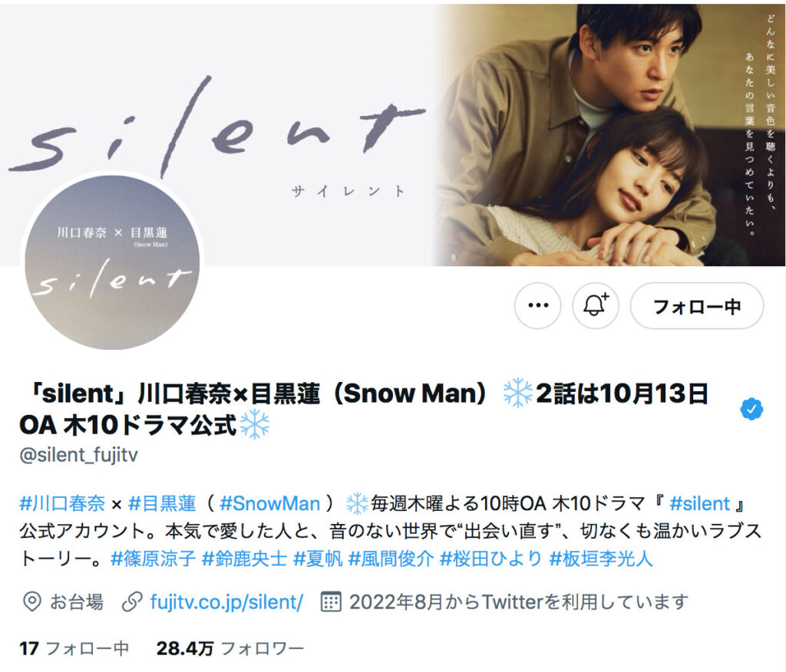786x672 pixels.
Task: Open hashtag #板垣李光人
Action: pyautogui.click(x=601, y=558)
